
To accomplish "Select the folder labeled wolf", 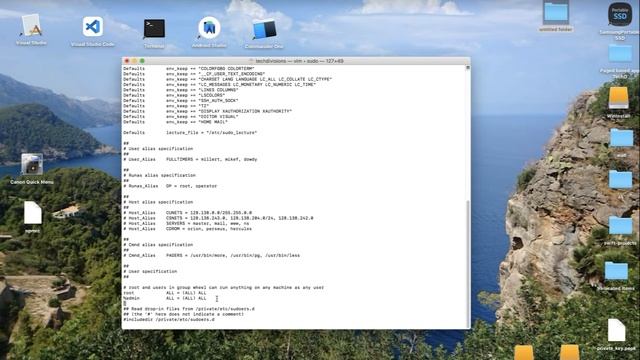I will (621, 139).
